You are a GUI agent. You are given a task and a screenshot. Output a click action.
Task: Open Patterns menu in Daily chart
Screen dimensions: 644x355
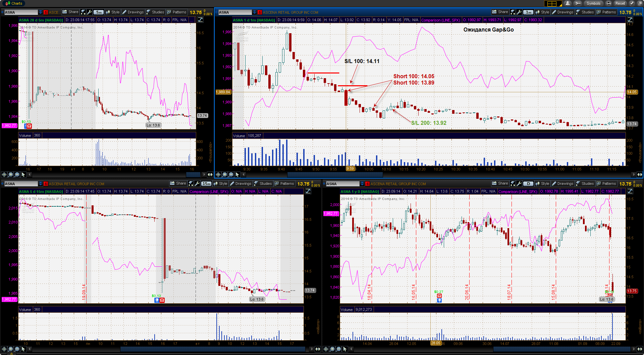pos(606,184)
